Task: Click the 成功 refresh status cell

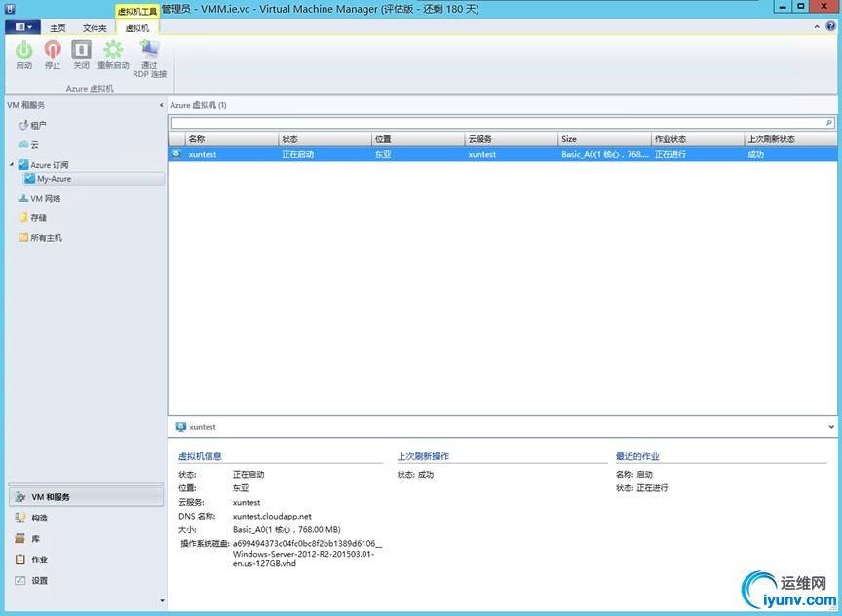Action: click(x=755, y=154)
